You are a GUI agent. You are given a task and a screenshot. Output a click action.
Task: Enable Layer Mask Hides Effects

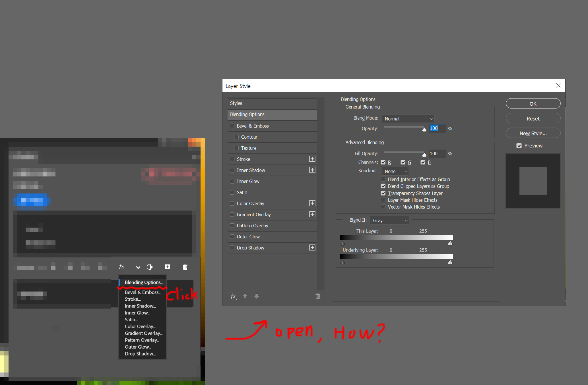point(383,200)
